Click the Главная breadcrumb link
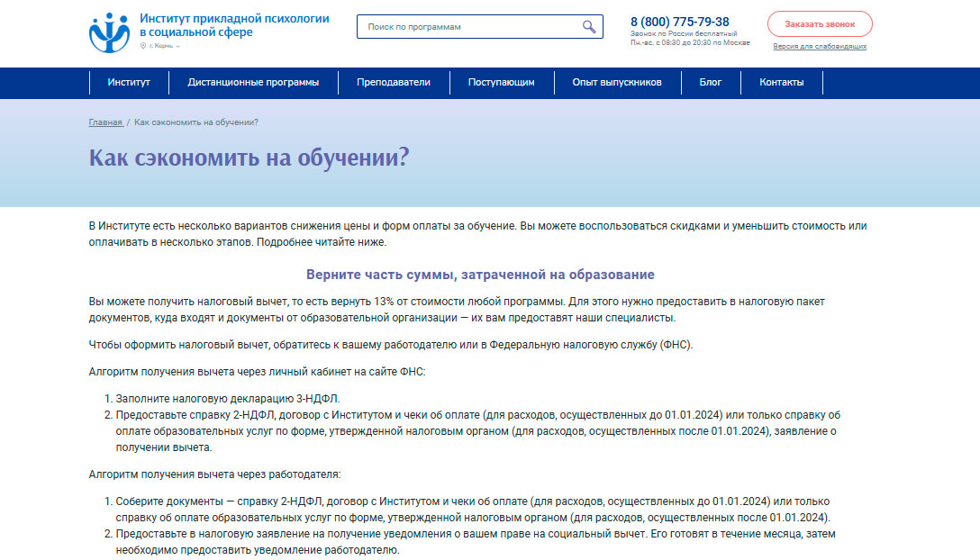980x560 pixels. (105, 122)
